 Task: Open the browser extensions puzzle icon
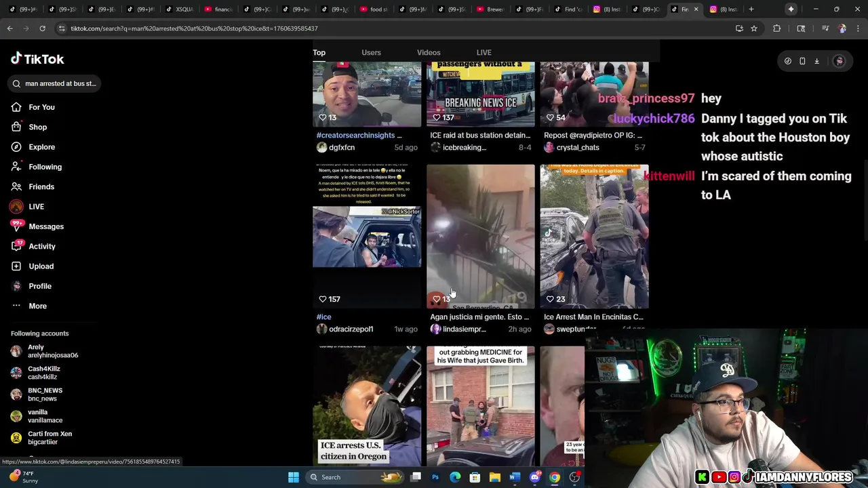click(x=777, y=28)
